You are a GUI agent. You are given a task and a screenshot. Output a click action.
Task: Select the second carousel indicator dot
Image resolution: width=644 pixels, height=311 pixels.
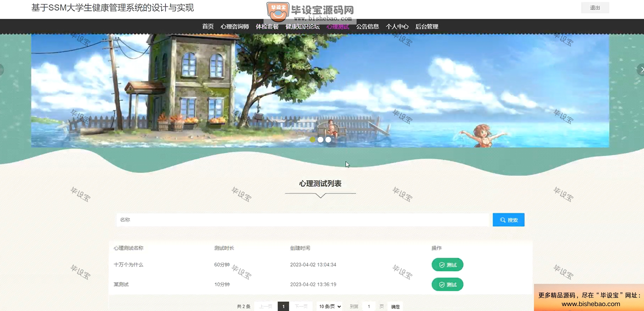[320, 140]
